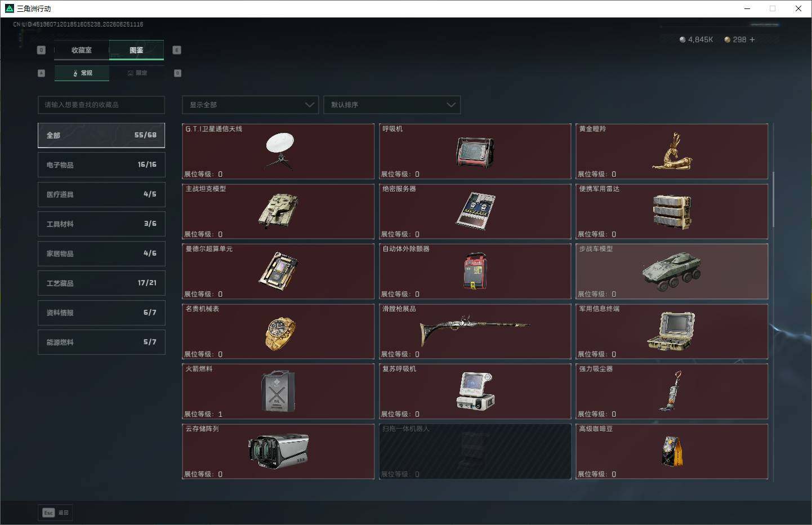812x525 pixels.
Task: Filter by 工艺藏品 category
Action: [x=101, y=283]
